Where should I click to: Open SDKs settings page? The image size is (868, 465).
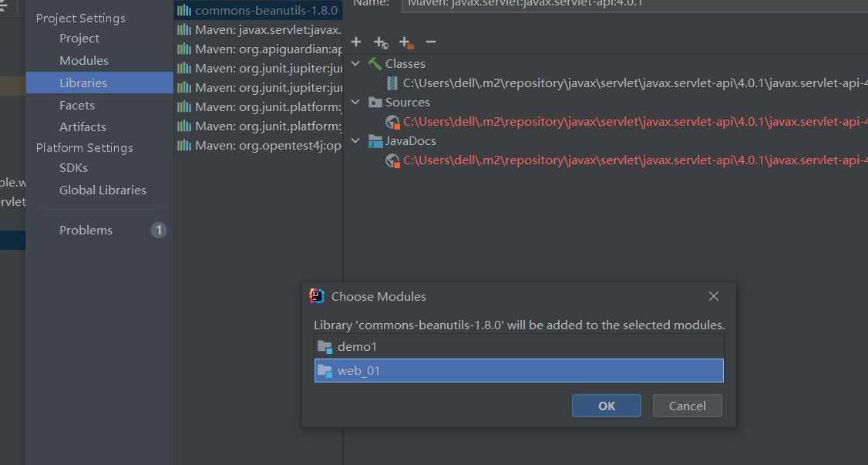point(74,168)
